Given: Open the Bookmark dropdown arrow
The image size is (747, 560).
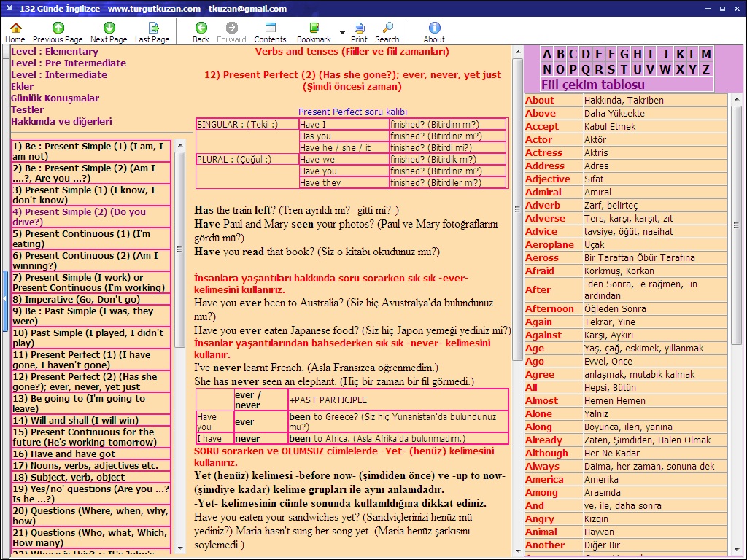Looking at the screenshot, I should click(342, 32).
